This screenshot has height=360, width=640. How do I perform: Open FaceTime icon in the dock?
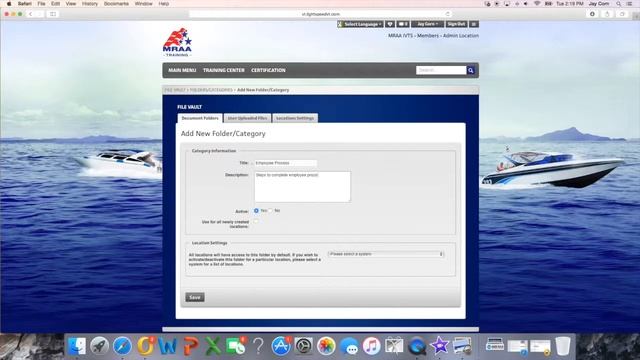tap(236, 346)
